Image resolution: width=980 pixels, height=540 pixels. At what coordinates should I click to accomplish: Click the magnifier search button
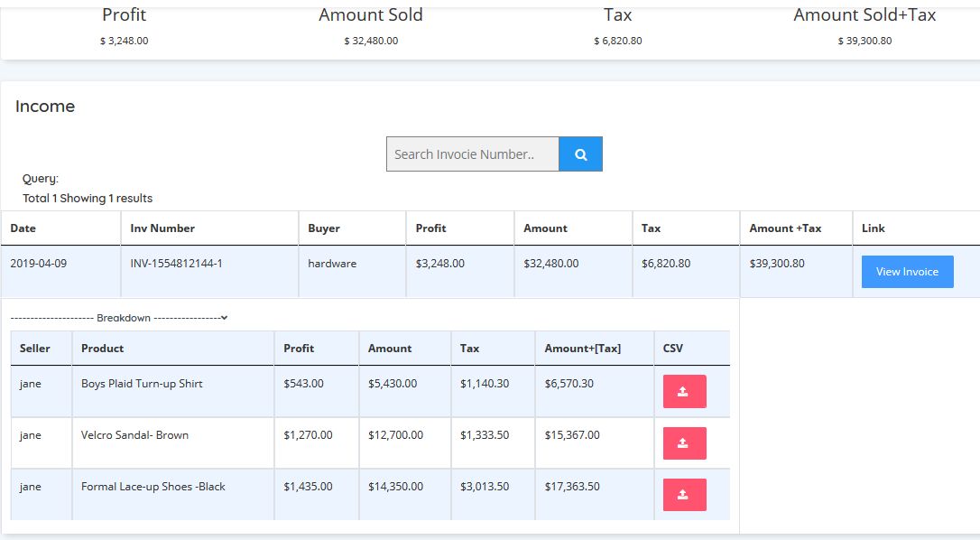580,154
